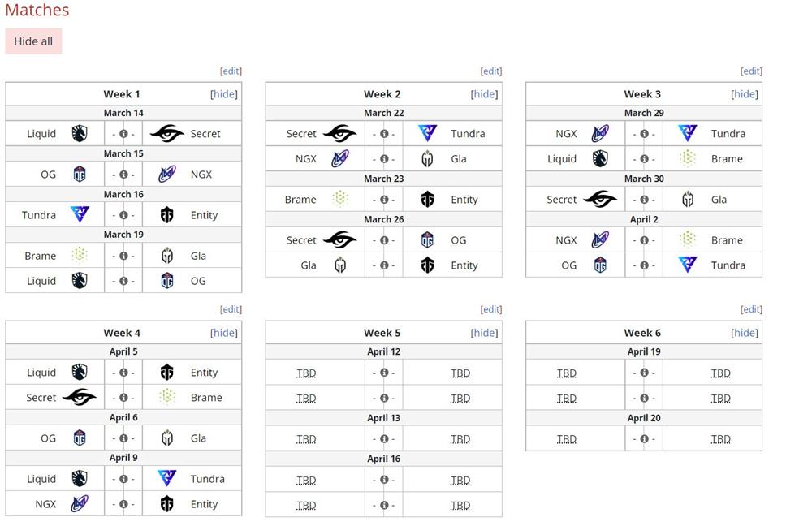
Task: Open the OG team logo in the March 15 match
Action: point(79,174)
